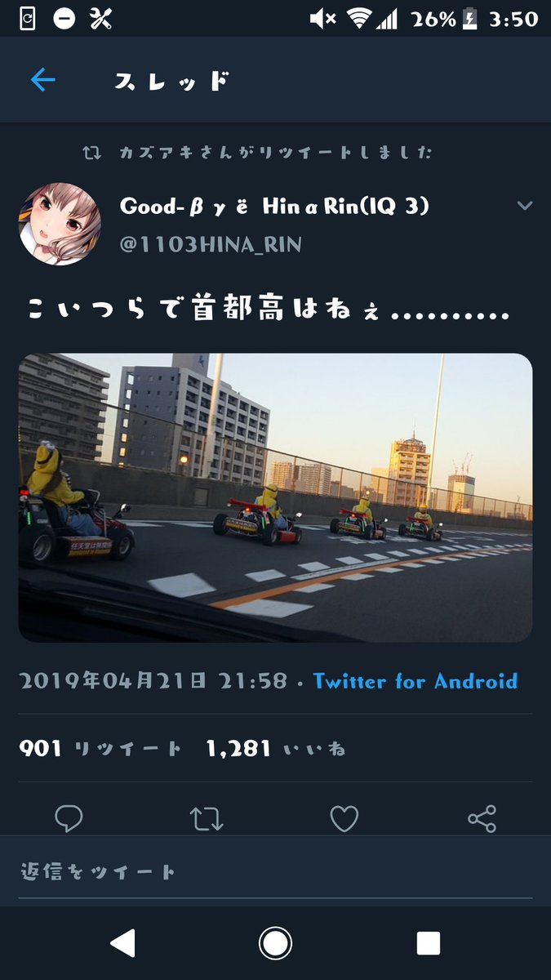Tap the Android back navigation button
The image size is (551, 980).
[123, 943]
